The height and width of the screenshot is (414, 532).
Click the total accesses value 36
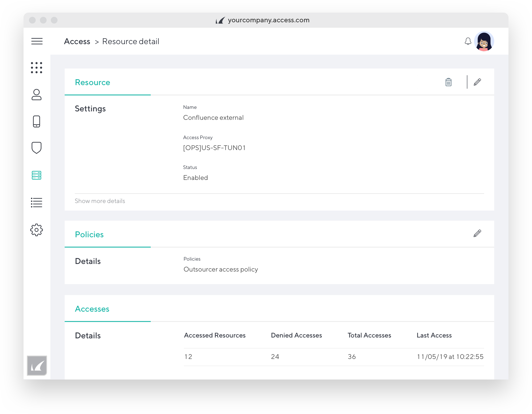352,357
